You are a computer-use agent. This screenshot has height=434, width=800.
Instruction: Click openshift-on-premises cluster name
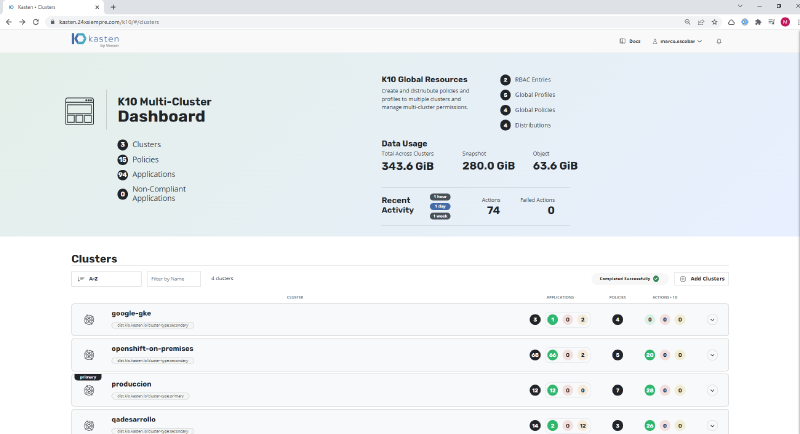click(153, 349)
